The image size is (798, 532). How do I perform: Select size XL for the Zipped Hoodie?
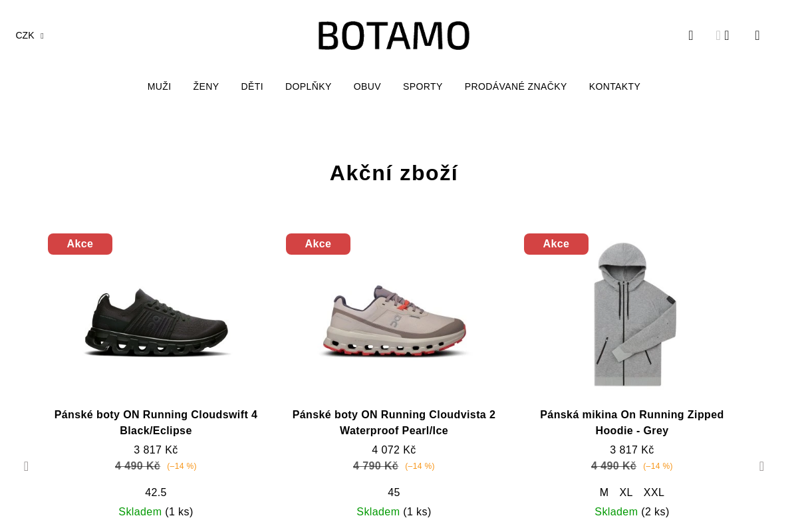[x=626, y=492]
